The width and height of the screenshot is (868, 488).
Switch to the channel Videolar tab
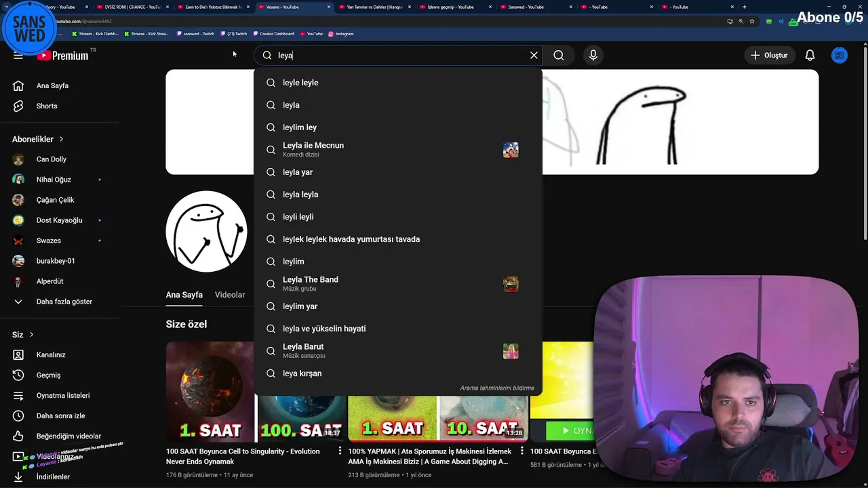(x=230, y=295)
